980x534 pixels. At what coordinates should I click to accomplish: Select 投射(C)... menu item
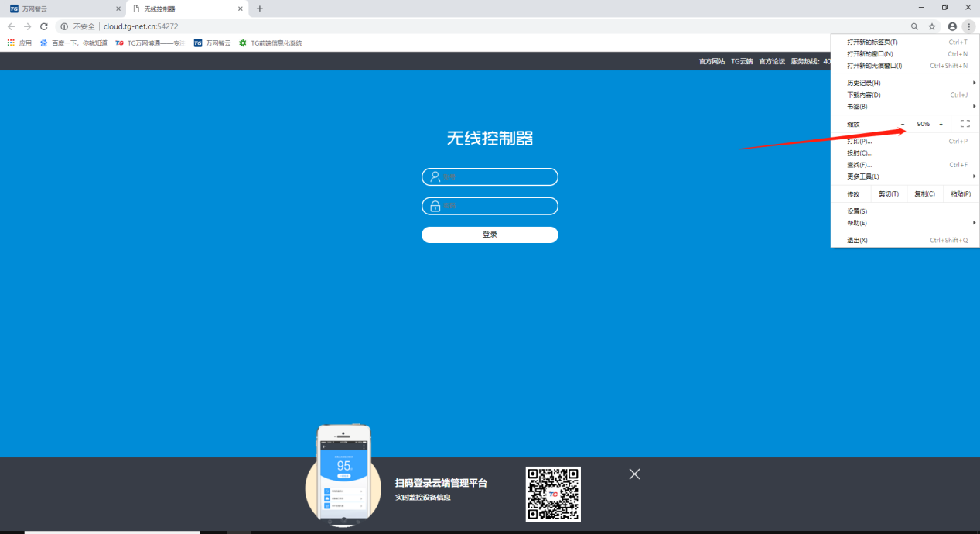point(905,153)
